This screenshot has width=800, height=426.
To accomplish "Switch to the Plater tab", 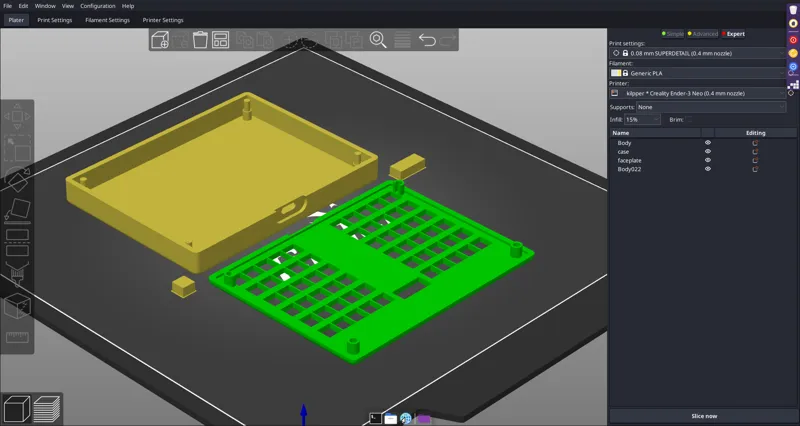I will coord(16,20).
